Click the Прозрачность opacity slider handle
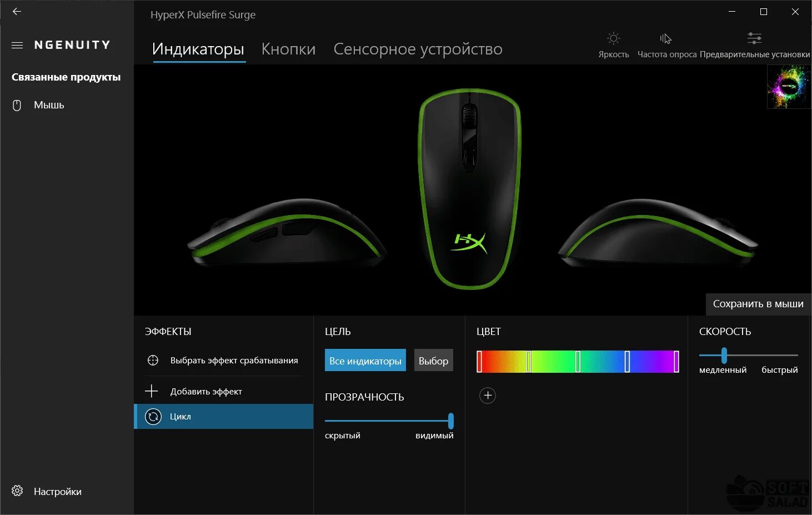 450,421
